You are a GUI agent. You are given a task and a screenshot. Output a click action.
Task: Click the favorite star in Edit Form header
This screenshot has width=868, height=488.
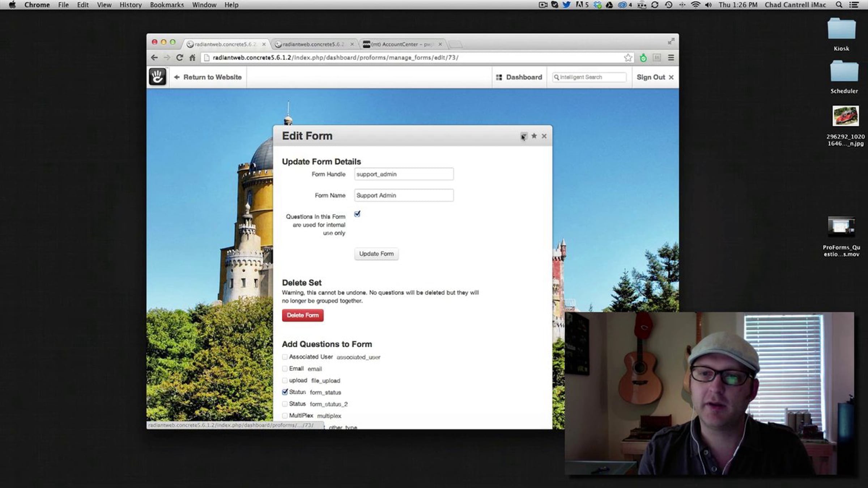pyautogui.click(x=534, y=136)
